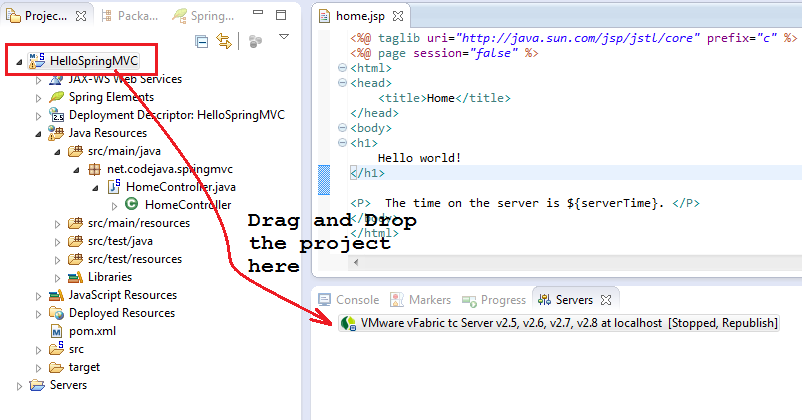Expand the Libraries node
The width and height of the screenshot is (802, 420).
pos(57,278)
